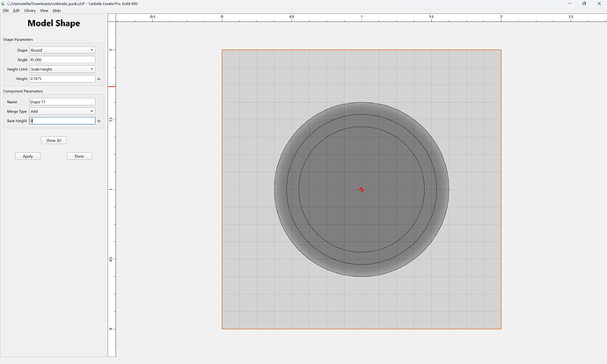Open the Library menu
This screenshot has width=607, height=364.
pyautogui.click(x=30, y=11)
